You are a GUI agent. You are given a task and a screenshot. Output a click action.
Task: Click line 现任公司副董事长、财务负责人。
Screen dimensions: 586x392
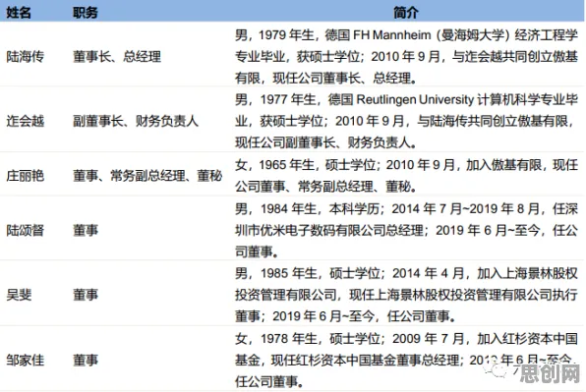point(325,142)
